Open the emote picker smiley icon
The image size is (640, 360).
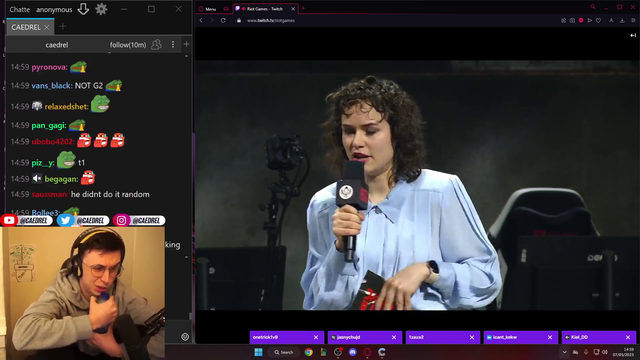(185, 337)
